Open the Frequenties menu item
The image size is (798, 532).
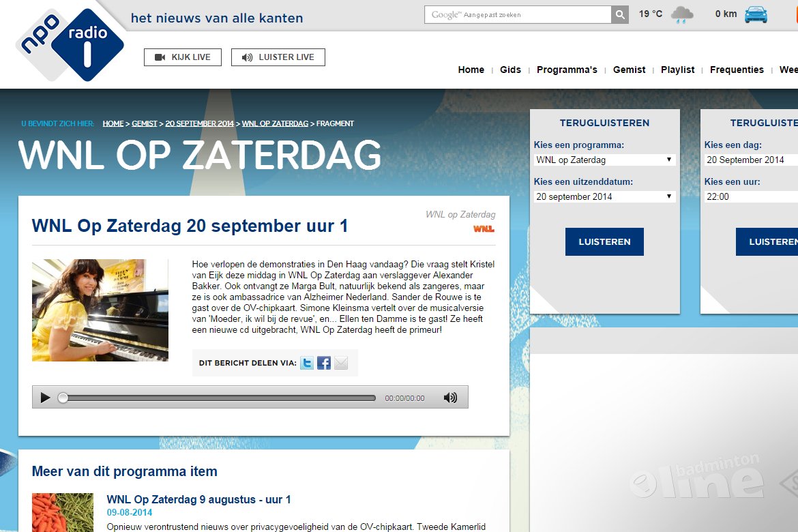pos(737,70)
